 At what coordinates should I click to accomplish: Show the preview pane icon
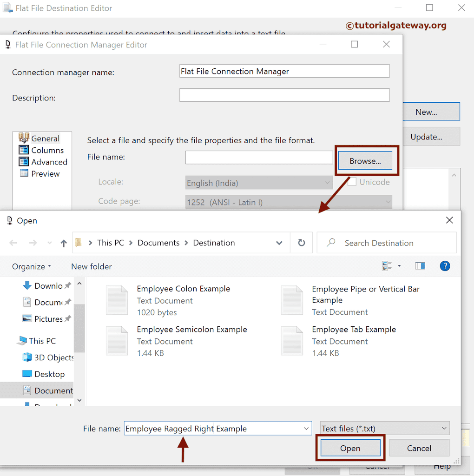tap(420, 265)
